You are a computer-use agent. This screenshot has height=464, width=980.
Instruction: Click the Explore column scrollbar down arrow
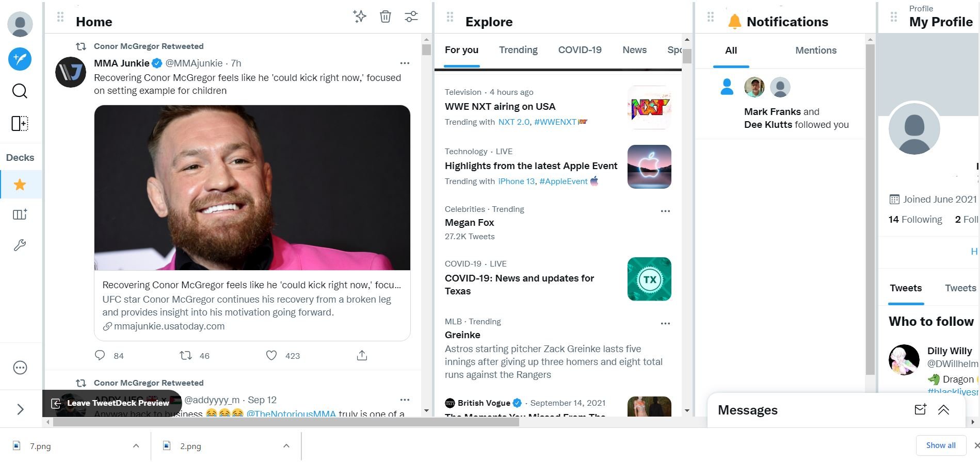687,411
